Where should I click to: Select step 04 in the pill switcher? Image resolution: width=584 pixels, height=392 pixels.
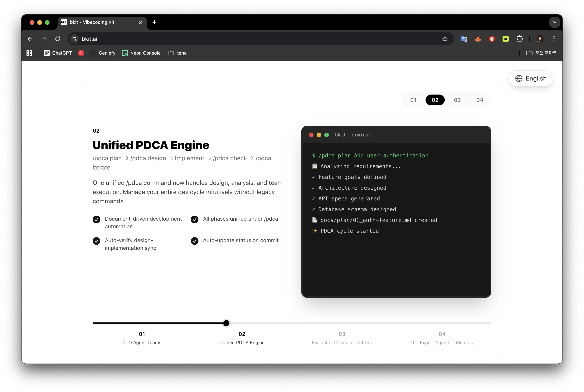(x=479, y=100)
